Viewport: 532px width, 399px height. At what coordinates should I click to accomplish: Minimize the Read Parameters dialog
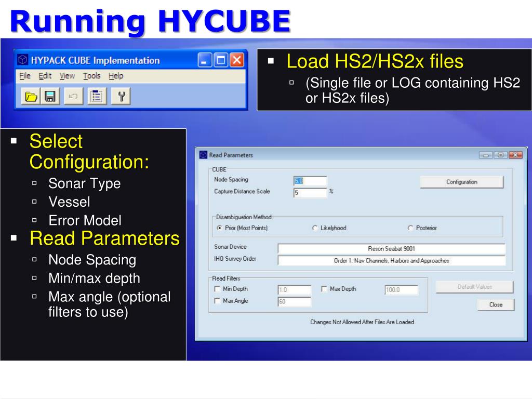pyautogui.click(x=486, y=155)
